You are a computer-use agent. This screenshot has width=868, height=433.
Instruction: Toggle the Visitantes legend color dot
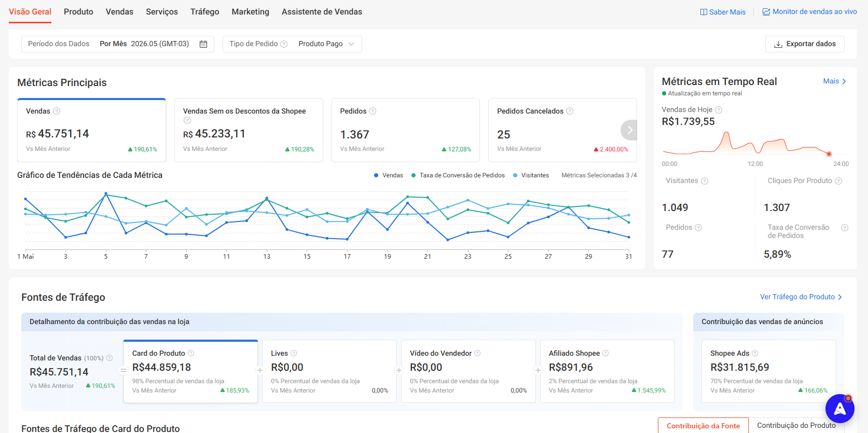tap(515, 175)
